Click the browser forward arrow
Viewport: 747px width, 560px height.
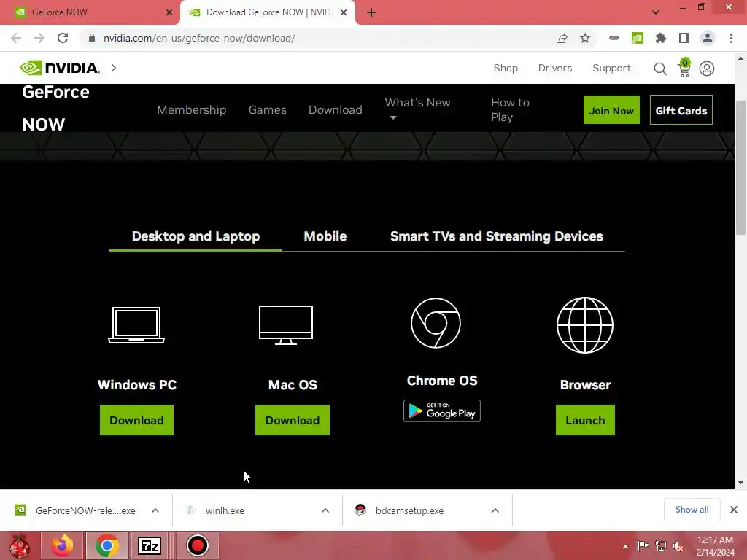(x=39, y=38)
